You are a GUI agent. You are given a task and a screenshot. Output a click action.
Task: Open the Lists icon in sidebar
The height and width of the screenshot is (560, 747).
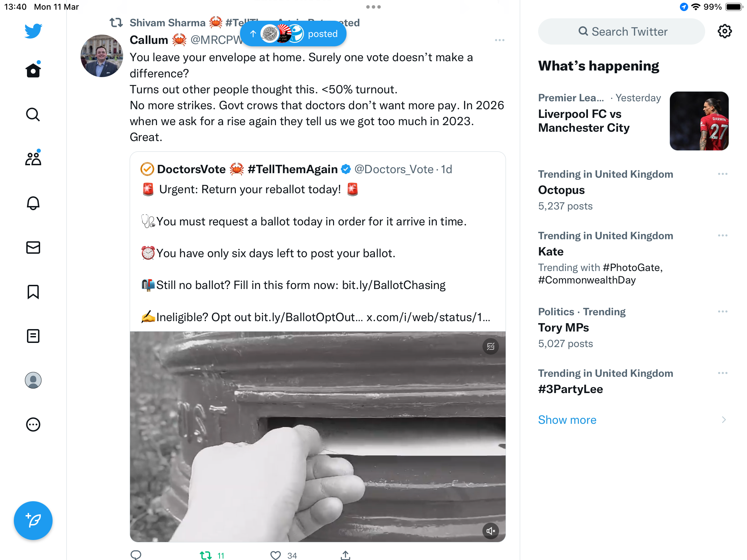[33, 336]
